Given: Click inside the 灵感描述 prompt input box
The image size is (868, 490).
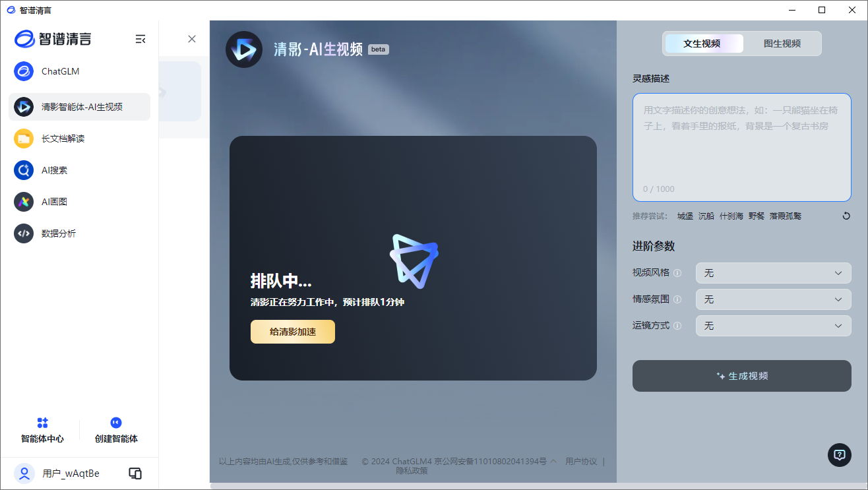Looking at the screenshot, I should click(x=741, y=145).
